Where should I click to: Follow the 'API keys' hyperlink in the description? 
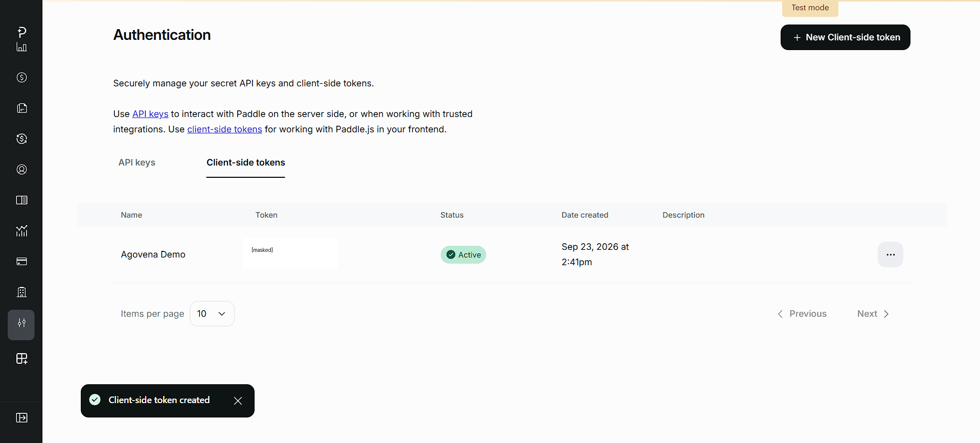click(x=150, y=114)
